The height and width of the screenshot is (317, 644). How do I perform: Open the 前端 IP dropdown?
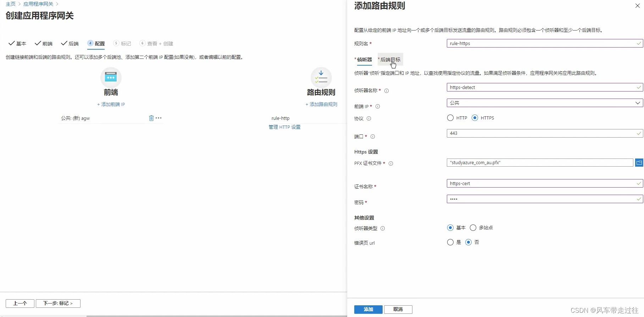coord(545,103)
